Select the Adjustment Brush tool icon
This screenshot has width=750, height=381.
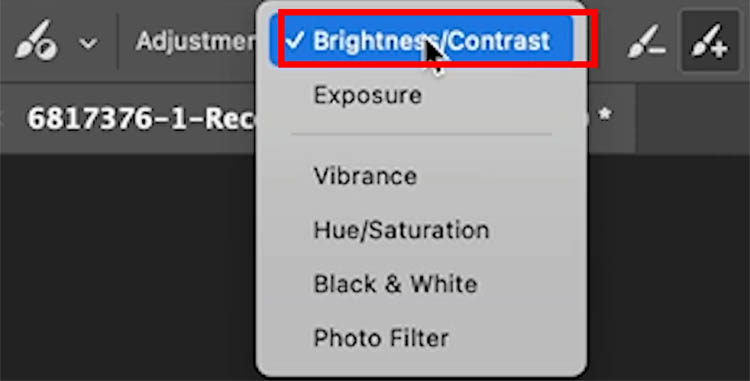[x=36, y=39]
